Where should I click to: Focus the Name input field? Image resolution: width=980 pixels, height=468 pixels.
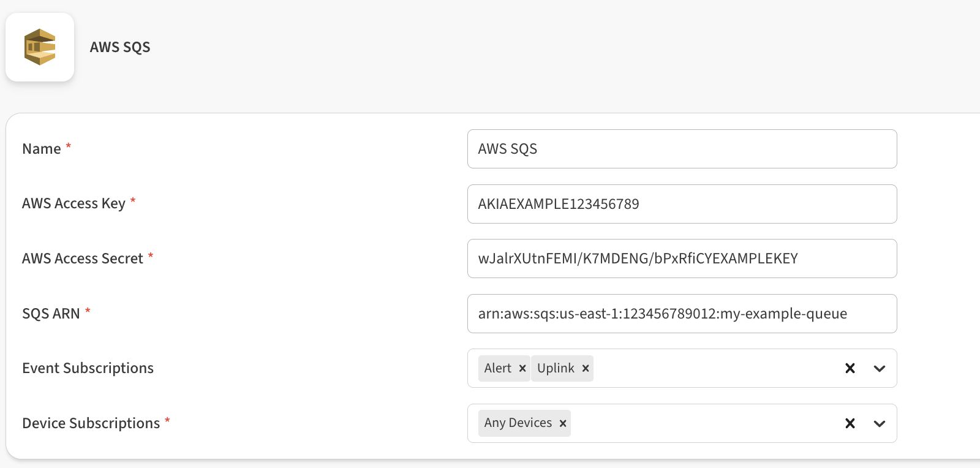pyautogui.click(x=682, y=149)
